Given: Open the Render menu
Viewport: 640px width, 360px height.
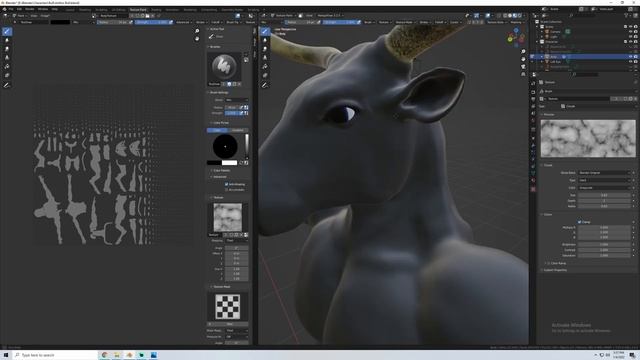Looking at the screenshot, I should tap(30, 9).
